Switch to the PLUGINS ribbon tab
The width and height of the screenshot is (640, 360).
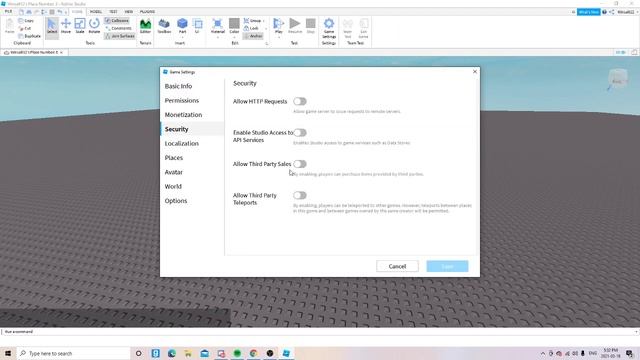coord(147,12)
